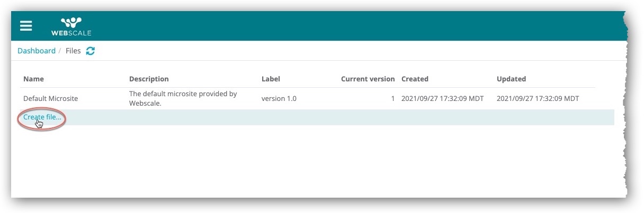The height and width of the screenshot is (213, 644).
Task: Click empty space in the Create file row
Action: coord(318,117)
